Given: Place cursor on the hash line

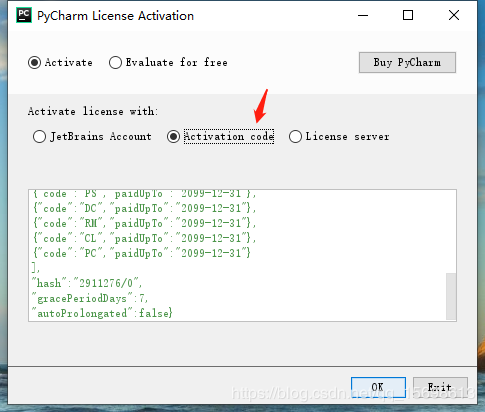Looking at the screenshot, I should click(x=87, y=283).
